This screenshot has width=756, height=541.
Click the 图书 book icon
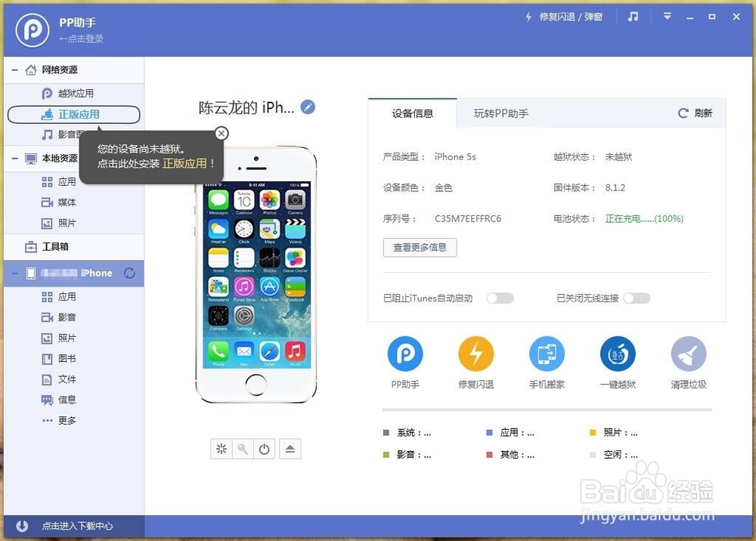pos(47,359)
